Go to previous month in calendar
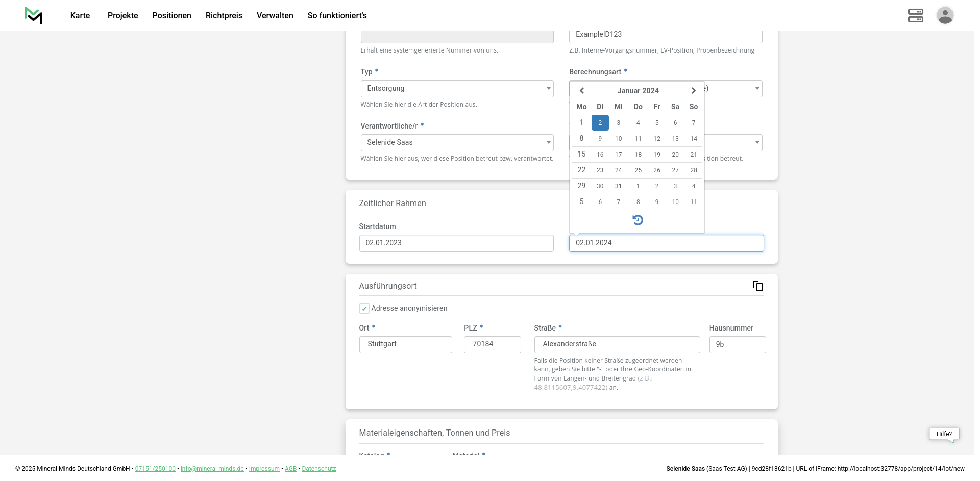Screen dimensions: 980x481 click(x=581, y=91)
